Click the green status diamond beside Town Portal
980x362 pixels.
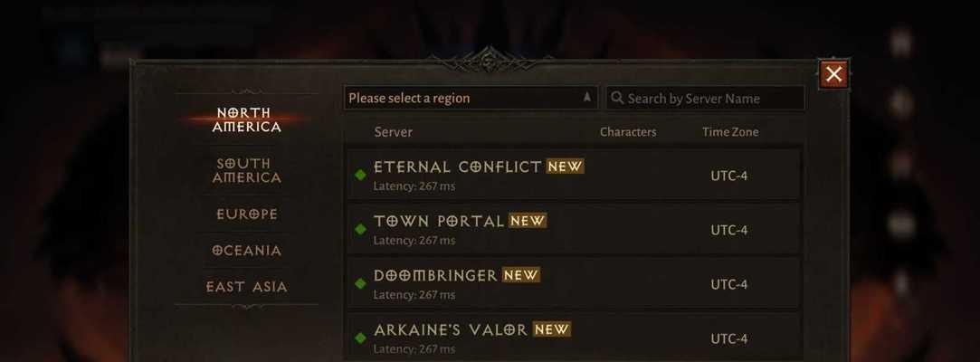[x=360, y=230]
